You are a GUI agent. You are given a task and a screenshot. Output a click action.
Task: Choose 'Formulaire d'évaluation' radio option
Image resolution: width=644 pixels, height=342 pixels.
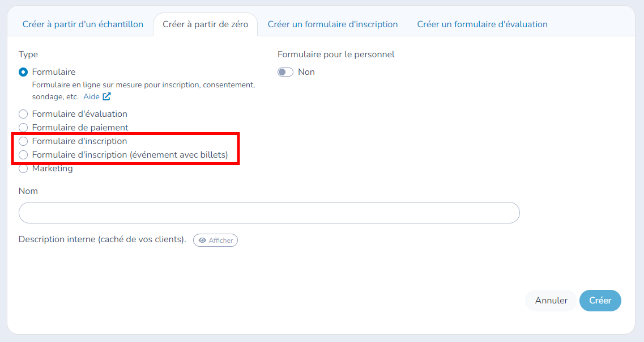pyautogui.click(x=23, y=114)
